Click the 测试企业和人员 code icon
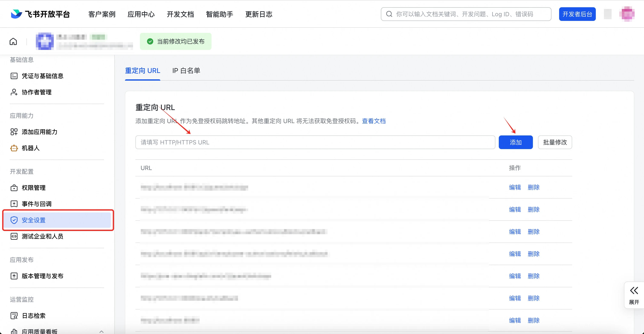 point(14,236)
